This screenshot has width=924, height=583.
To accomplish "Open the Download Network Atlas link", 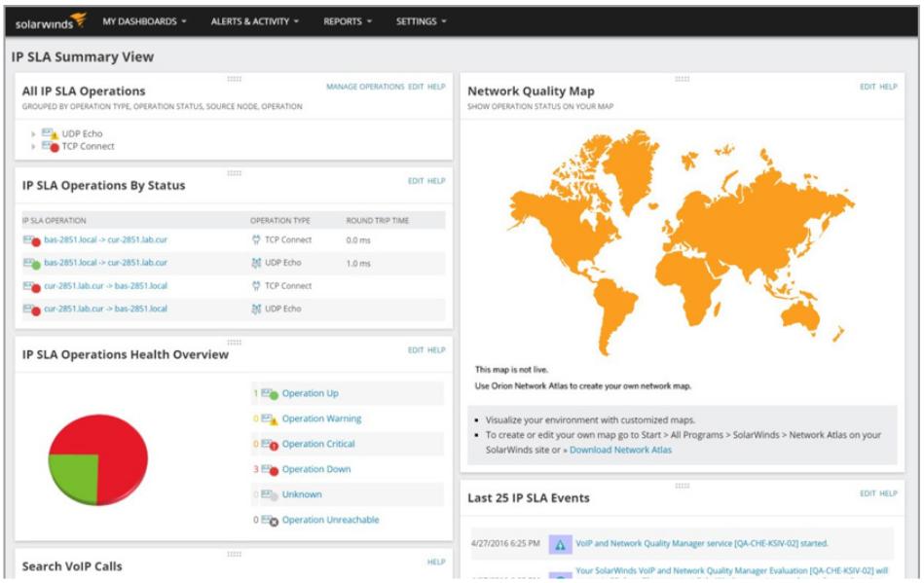I will point(620,450).
